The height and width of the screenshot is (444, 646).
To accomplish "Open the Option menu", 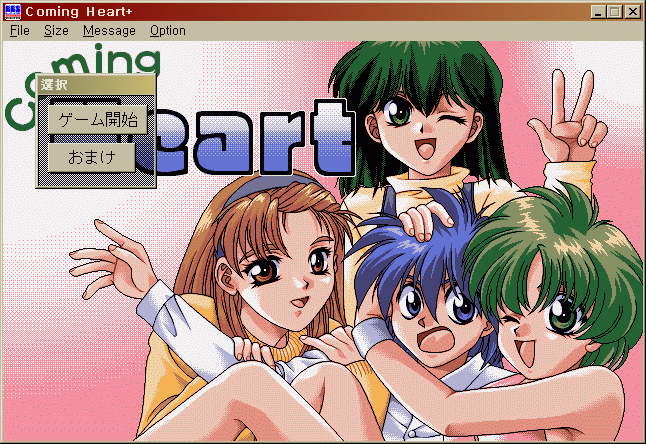I will coord(168,31).
